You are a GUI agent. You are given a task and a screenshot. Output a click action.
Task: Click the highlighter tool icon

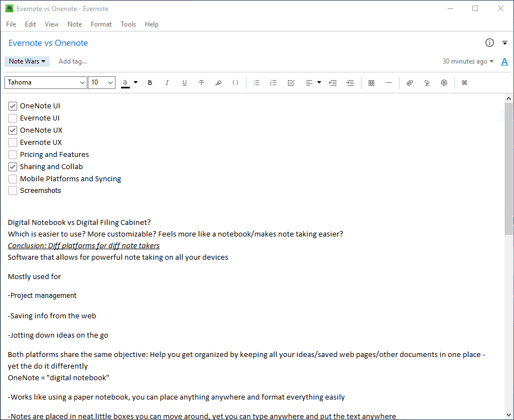(x=218, y=83)
